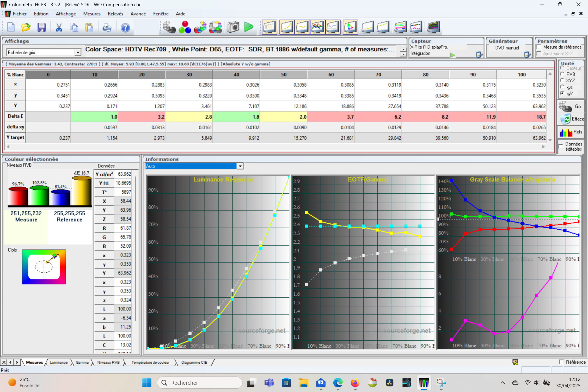Enable Mesure de référence checkbox
The width and height of the screenshot is (588, 392).
pyautogui.click(x=539, y=47)
